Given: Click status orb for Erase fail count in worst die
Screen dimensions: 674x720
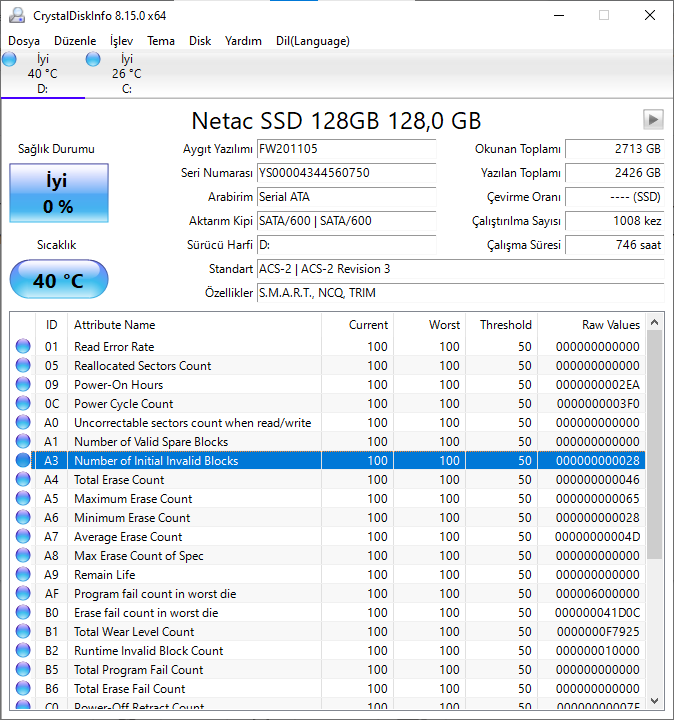Looking at the screenshot, I should (x=23, y=613).
